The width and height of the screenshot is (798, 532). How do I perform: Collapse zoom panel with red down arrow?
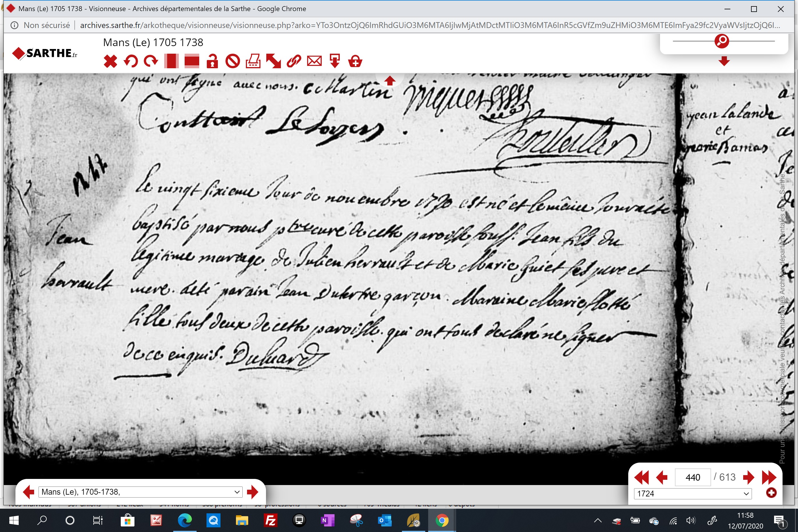click(x=724, y=62)
